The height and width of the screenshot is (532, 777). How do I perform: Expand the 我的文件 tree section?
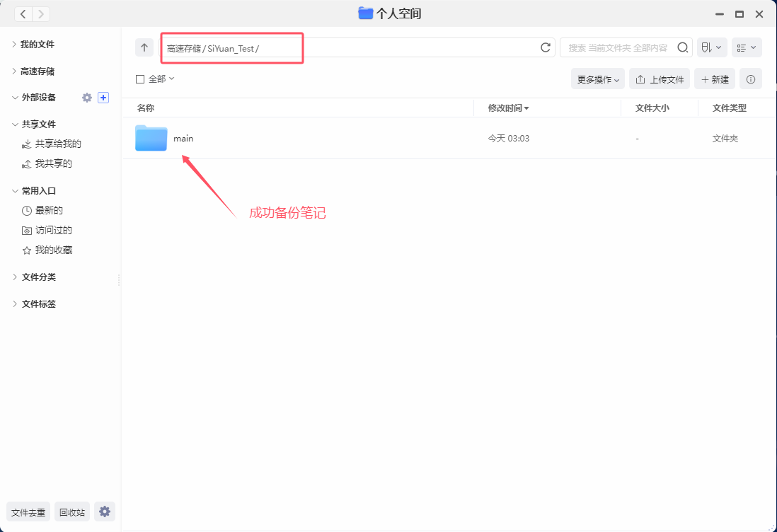15,45
